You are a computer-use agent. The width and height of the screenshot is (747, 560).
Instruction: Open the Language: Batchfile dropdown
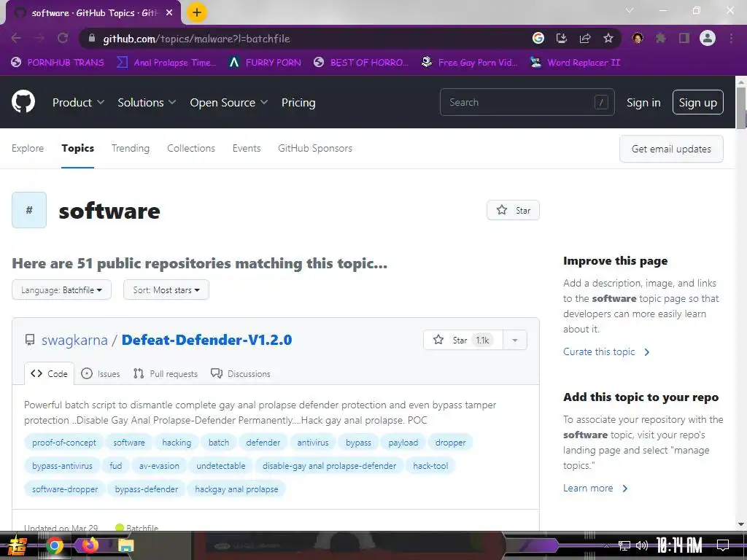pos(61,290)
